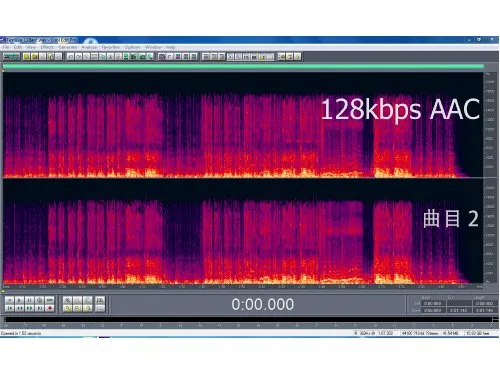The image size is (500, 375).
Task: Click the Fast Forward transport button
Action: [29, 308]
